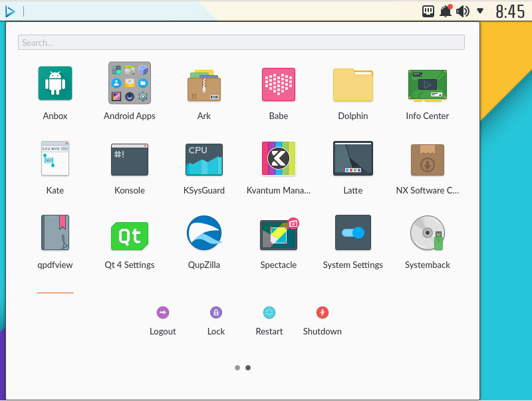Launch Kate text editor
Image resolution: width=532 pixels, height=401 pixels.
pos(55,158)
